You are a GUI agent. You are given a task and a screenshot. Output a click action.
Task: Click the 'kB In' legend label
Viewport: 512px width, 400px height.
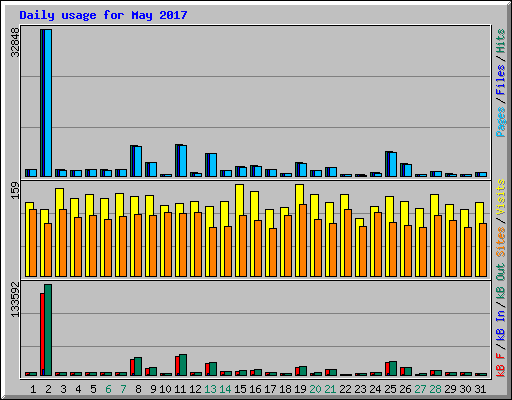coord(500,325)
